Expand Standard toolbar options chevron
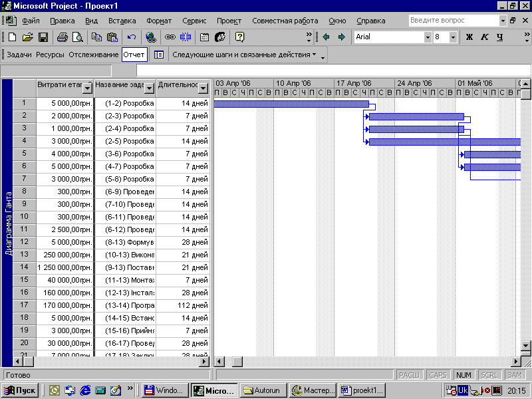The width and height of the screenshot is (532, 399). tap(309, 37)
